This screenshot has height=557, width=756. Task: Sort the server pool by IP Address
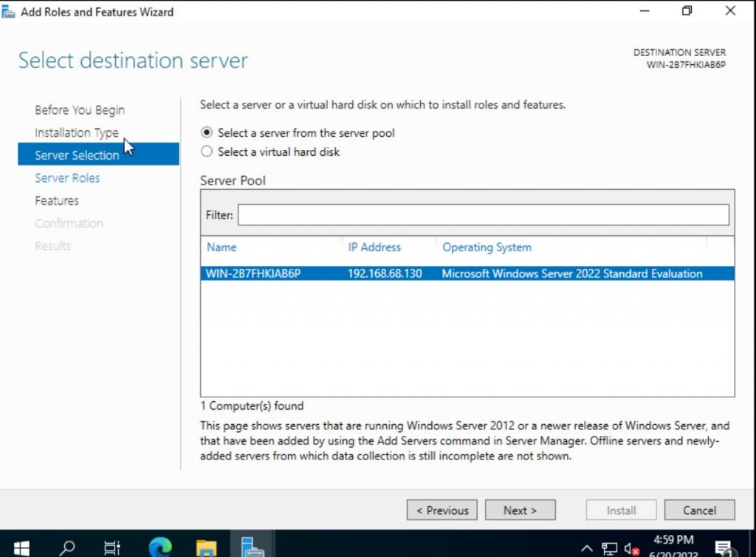point(374,247)
